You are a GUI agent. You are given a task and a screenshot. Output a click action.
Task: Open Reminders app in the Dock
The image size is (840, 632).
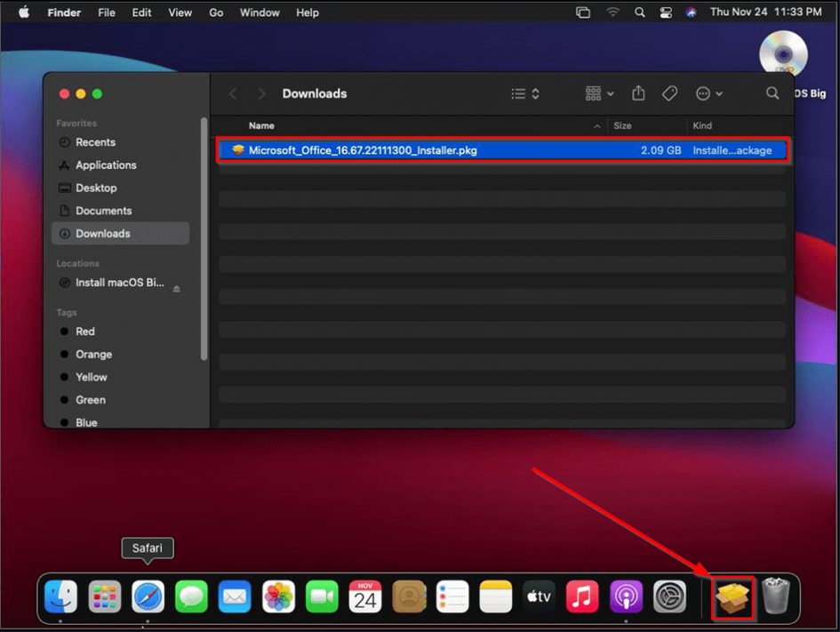452,596
